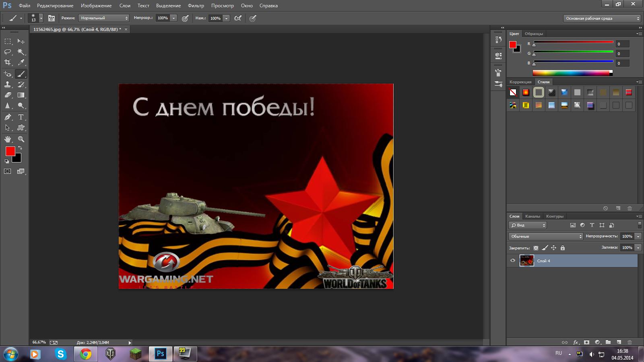
Task: Select the Dodge tool
Action: (21, 106)
